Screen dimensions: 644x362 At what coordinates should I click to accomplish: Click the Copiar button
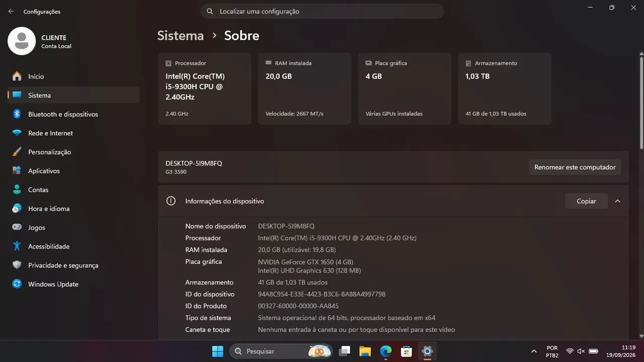click(586, 201)
